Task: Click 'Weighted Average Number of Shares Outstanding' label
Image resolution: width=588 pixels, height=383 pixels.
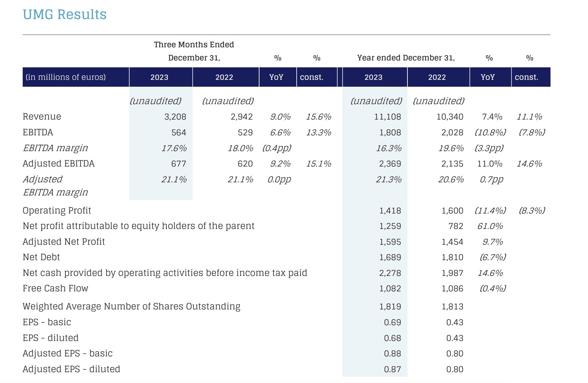Action: click(x=132, y=306)
